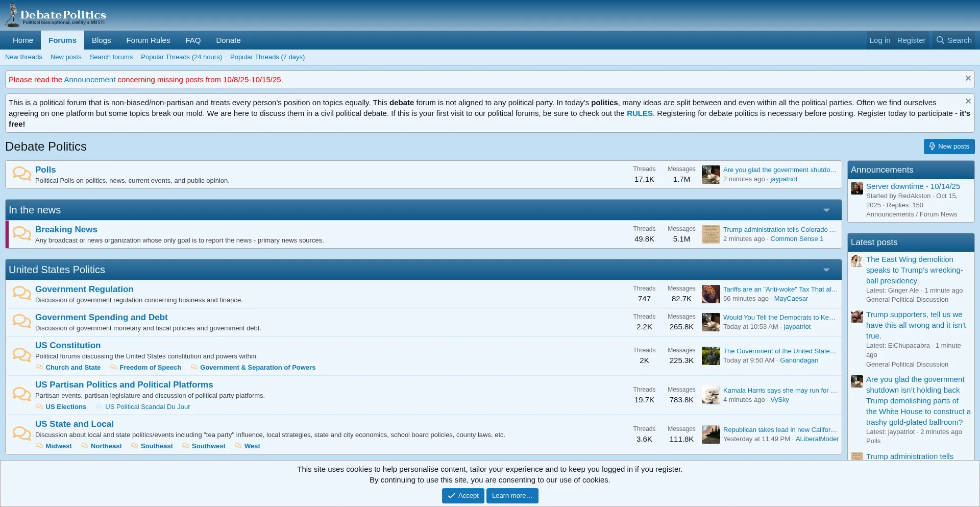This screenshot has width=980, height=507.
Task: Click Learn more about cookies
Action: [x=512, y=496]
